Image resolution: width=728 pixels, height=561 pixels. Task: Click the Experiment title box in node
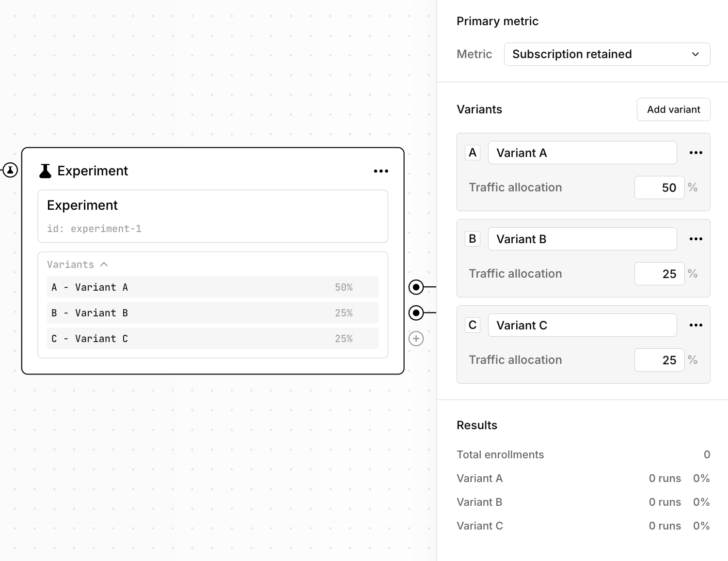pyautogui.click(x=213, y=216)
